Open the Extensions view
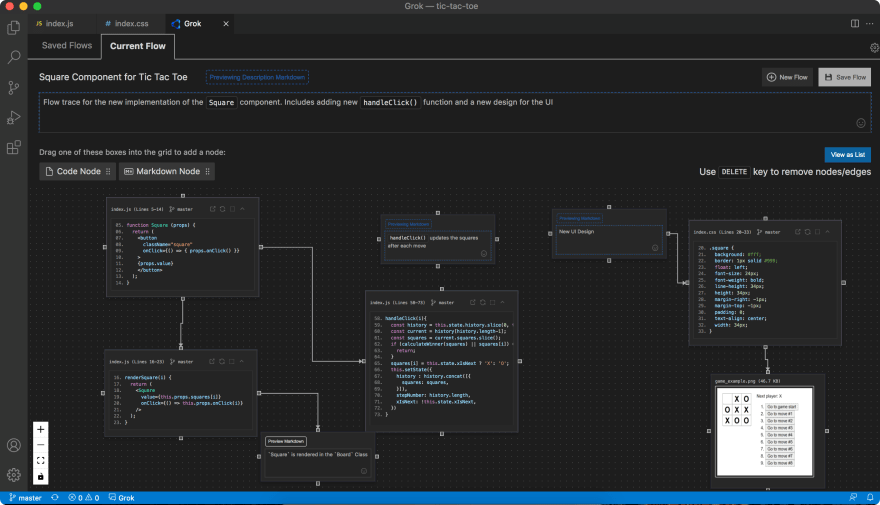This screenshot has height=505, width=880. point(13,148)
